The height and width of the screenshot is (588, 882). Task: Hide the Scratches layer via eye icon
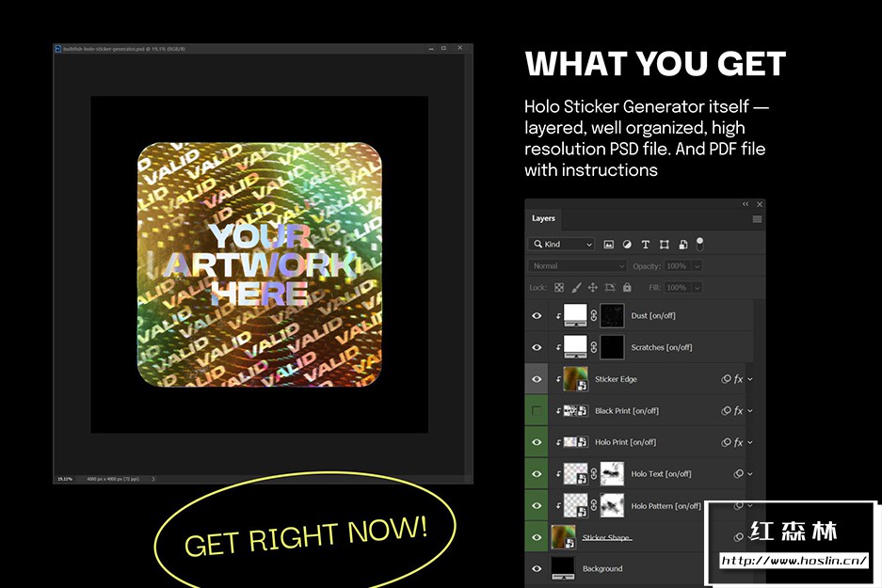(x=537, y=347)
